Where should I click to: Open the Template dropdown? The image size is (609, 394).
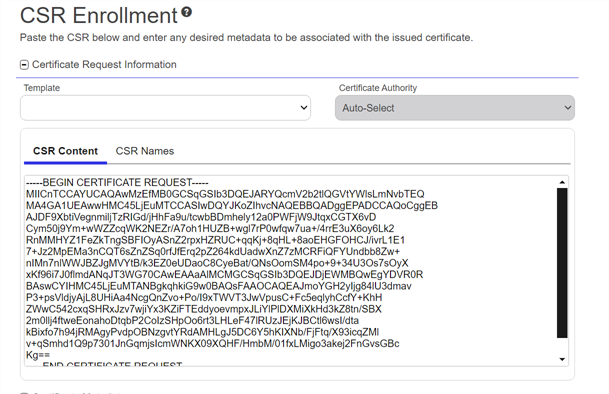pos(165,108)
